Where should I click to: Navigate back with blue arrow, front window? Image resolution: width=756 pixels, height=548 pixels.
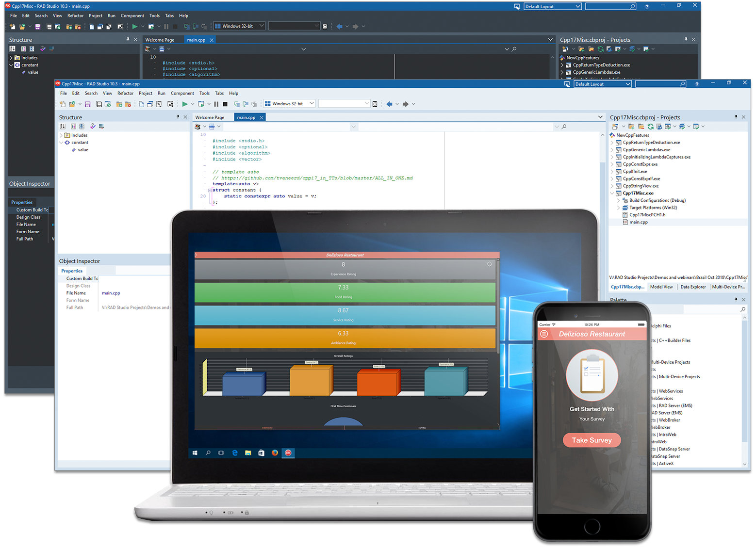tap(389, 104)
